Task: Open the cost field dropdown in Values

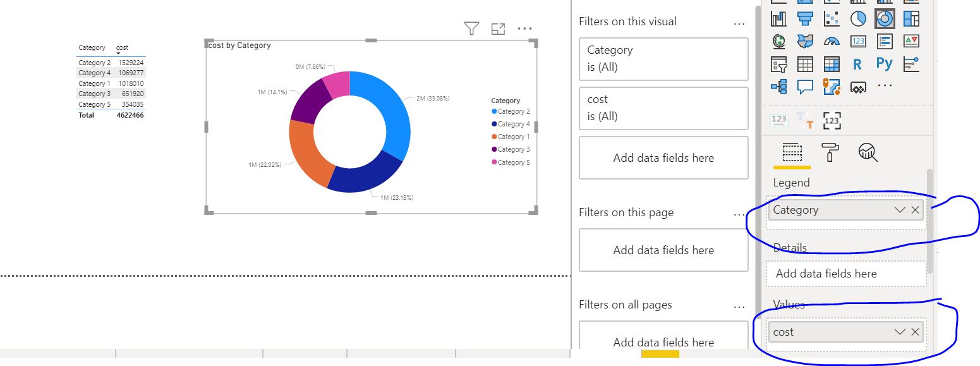Action: [x=900, y=332]
